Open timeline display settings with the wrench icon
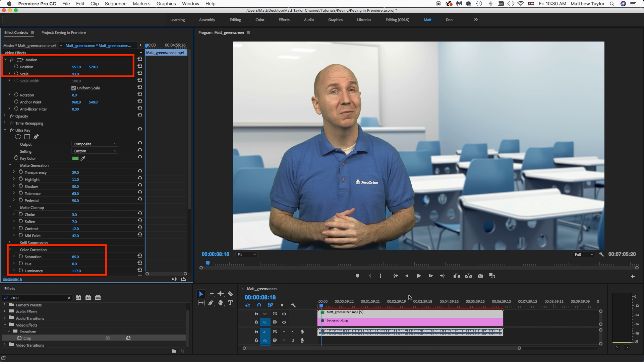644x362 pixels. [x=293, y=305]
